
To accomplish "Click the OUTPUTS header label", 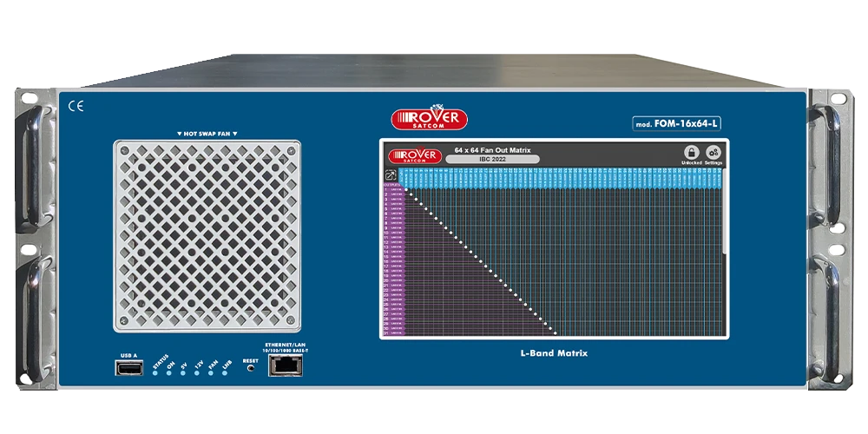I will pyautogui.click(x=391, y=185).
